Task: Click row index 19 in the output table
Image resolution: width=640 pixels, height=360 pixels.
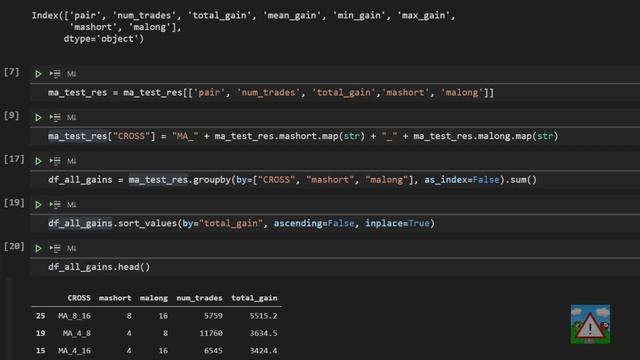Action: 40,333
